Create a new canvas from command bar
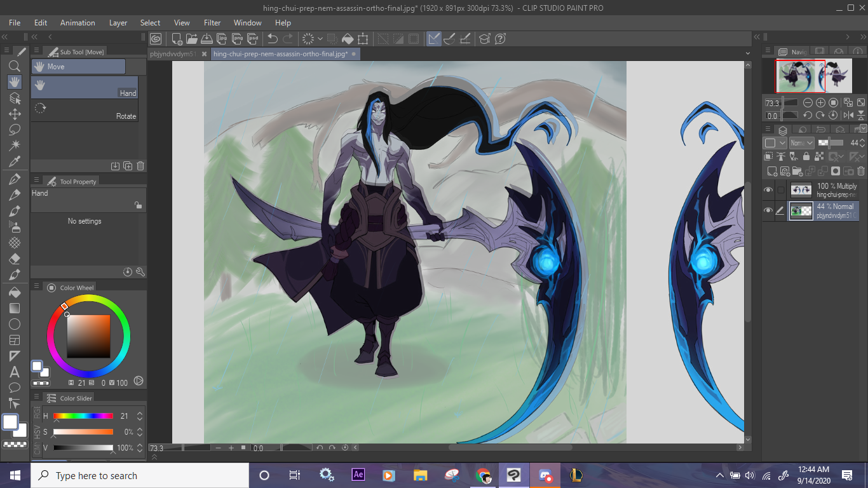This screenshot has width=868, height=488. [177, 39]
